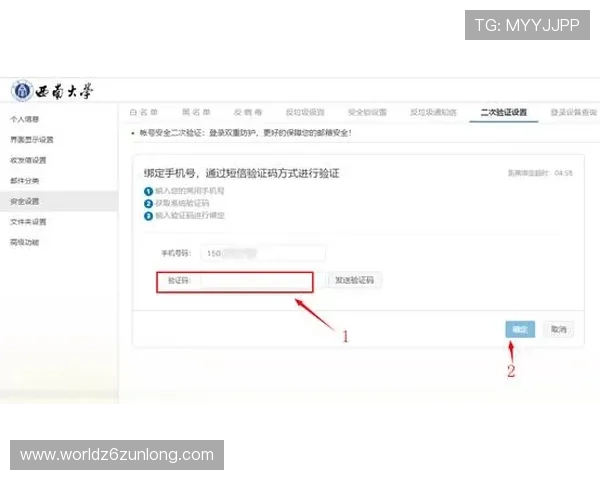Focus the 验证码 input field
The height and width of the screenshot is (480, 600).
[256, 281]
